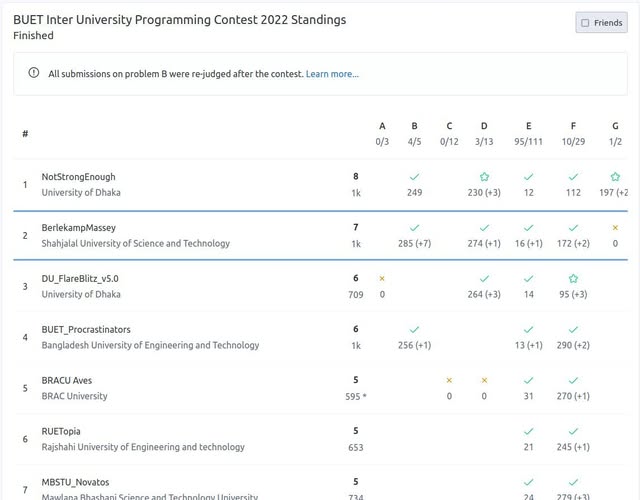Open BerlekampMassey team name
Viewport: 640px width, 500px height.
click(78, 228)
